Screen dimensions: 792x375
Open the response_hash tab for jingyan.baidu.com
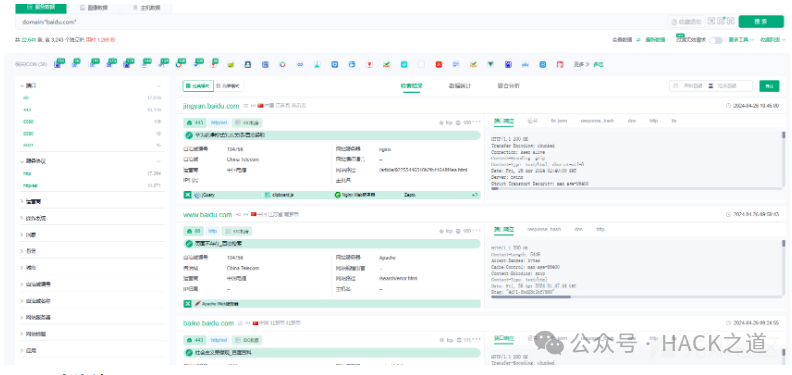tap(598, 121)
